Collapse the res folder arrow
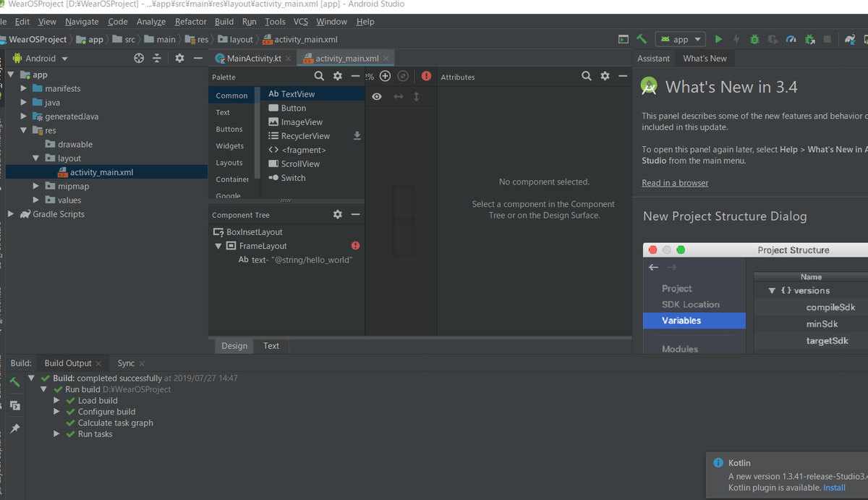Viewport: 868px width, 500px height. click(24, 130)
